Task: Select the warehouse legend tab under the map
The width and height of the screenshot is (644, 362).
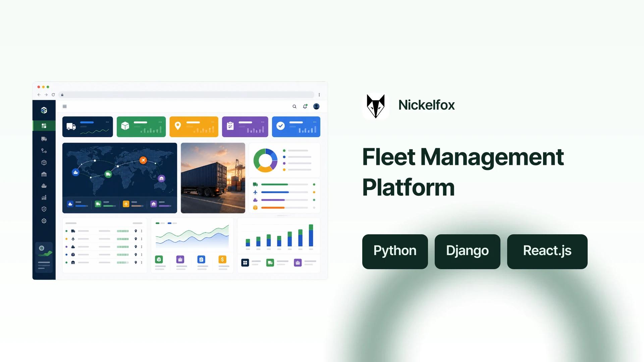Action: point(161,204)
